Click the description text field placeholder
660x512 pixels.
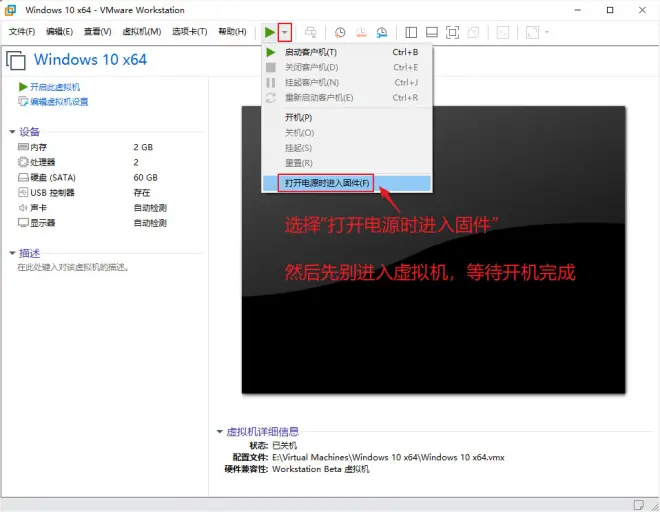(x=73, y=267)
